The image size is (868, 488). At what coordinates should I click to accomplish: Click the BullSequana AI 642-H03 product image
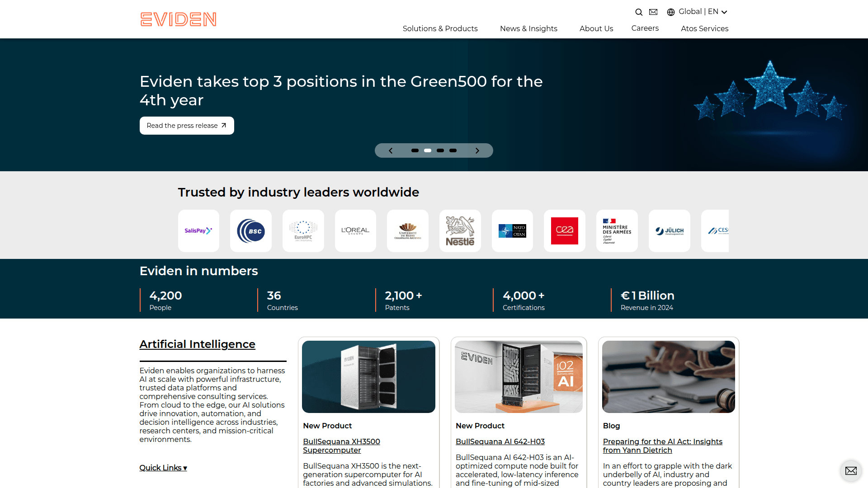click(519, 376)
